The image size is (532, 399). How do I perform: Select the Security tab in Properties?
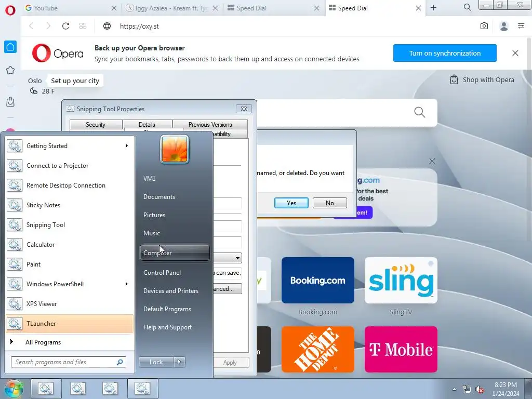coord(96,125)
